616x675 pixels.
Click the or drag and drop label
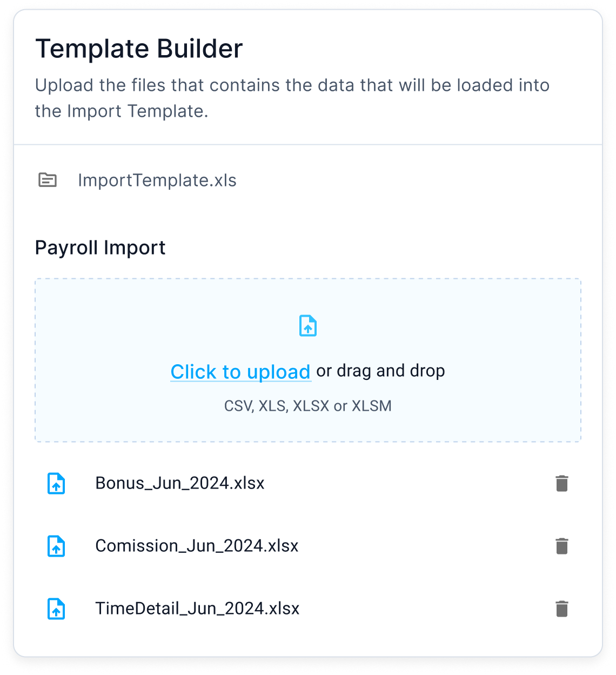pyautogui.click(x=380, y=371)
